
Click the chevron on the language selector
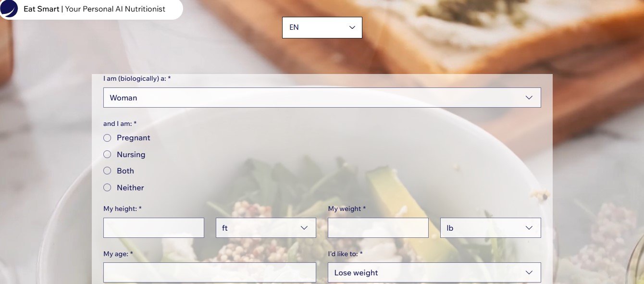point(352,27)
